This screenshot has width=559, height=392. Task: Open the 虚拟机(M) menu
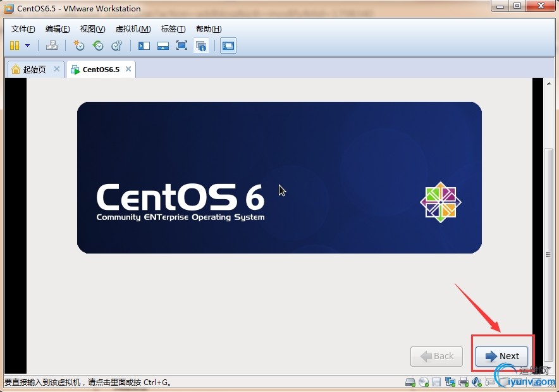coord(133,29)
